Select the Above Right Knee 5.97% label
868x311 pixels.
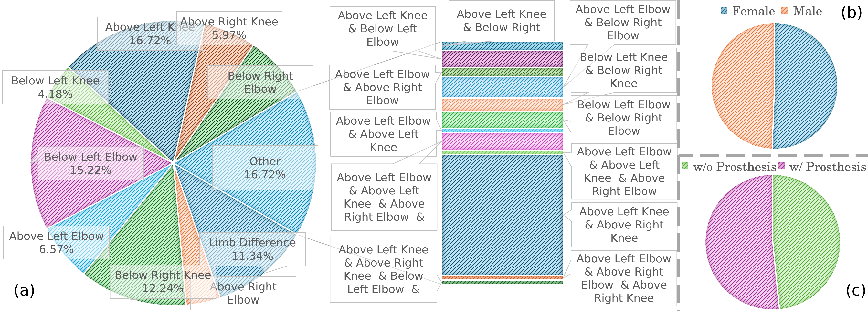click(229, 28)
